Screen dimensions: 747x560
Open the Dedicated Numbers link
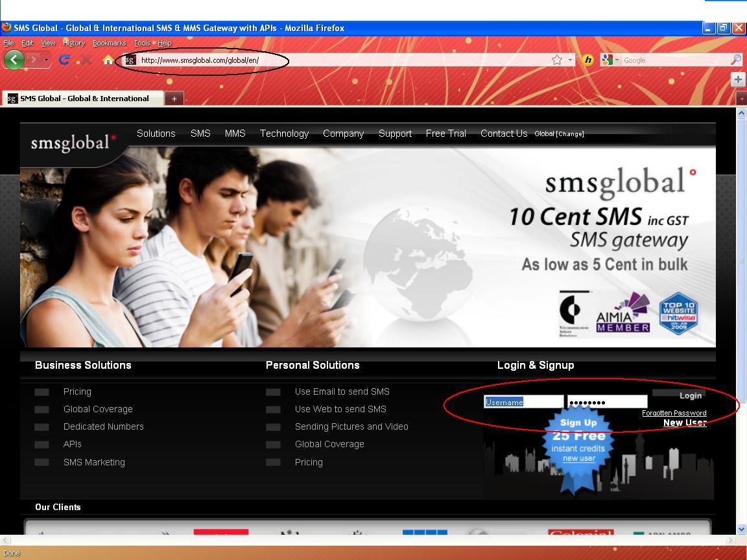click(x=103, y=426)
